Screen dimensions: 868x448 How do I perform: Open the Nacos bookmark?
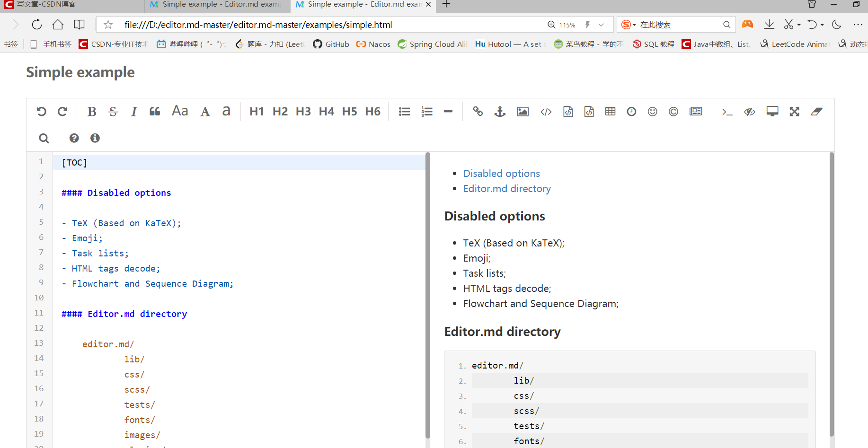[x=373, y=44]
